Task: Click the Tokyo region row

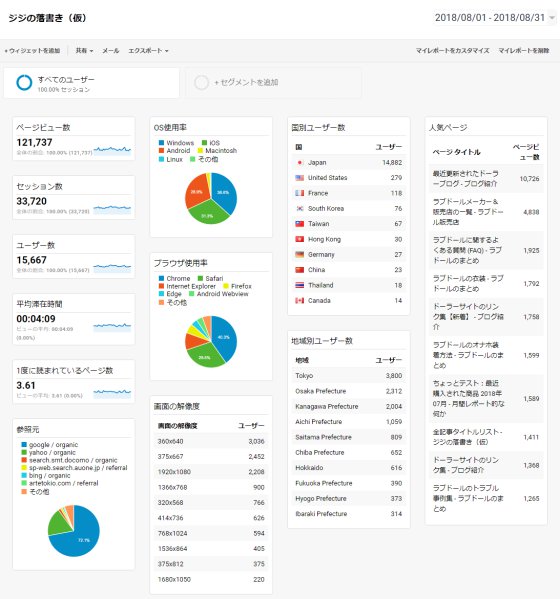Action: pyautogui.click(x=348, y=376)
